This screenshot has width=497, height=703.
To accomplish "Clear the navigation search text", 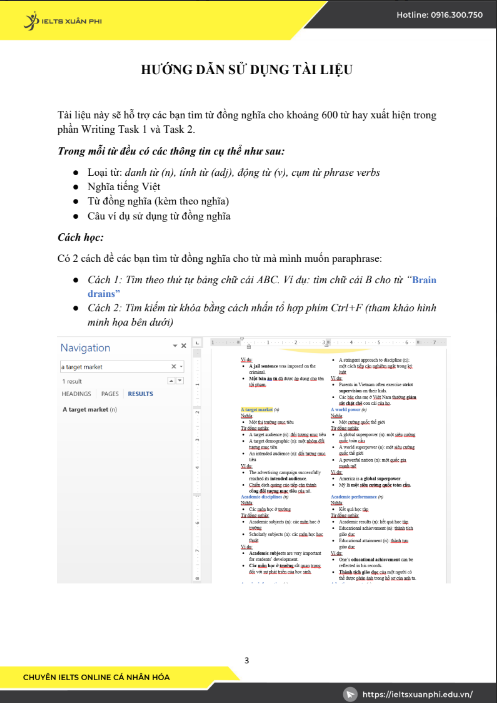I will coord(173,367).
